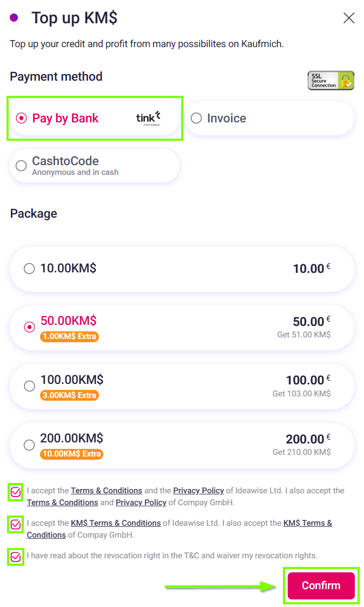
Task: Click the 10.00KM$ Extra orange badge
Action: [x=71, y=454]
